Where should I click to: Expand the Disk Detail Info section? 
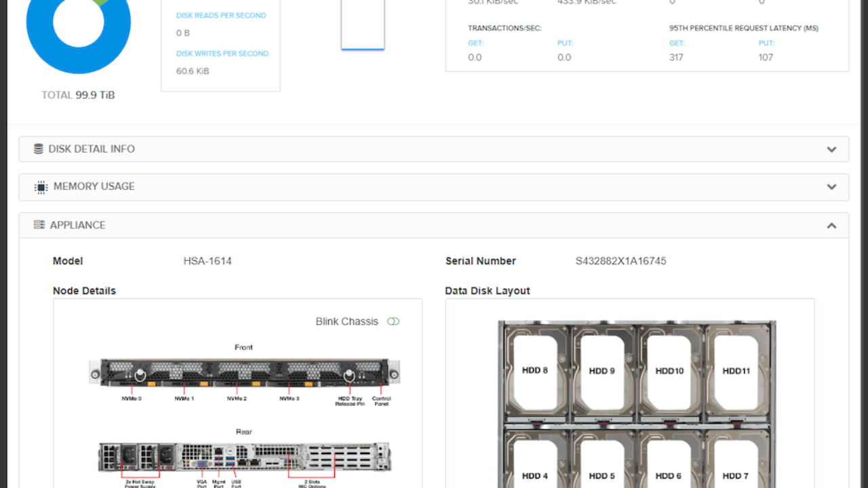433,149
